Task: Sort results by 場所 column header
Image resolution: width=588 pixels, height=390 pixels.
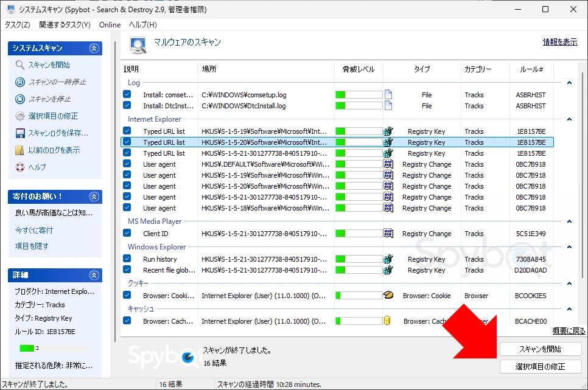Action: 266,69
